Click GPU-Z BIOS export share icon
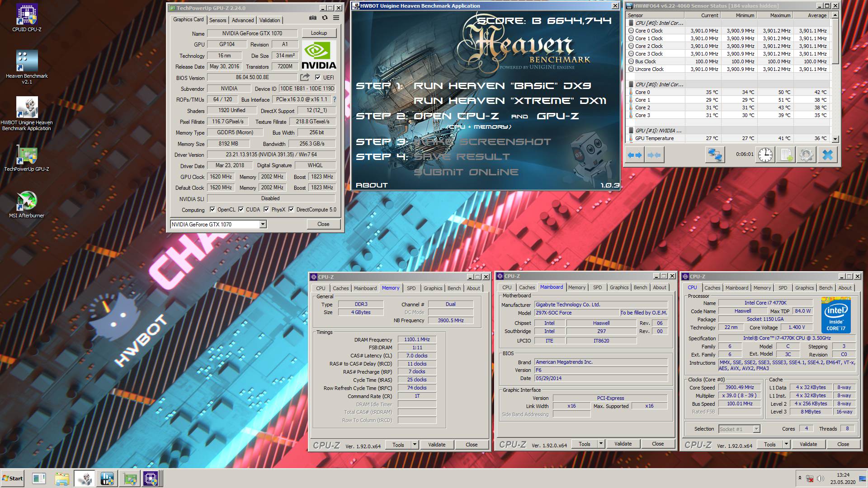The width and height of the screenshot is (868, 488). pyautogui.click(x=305, y=77)
